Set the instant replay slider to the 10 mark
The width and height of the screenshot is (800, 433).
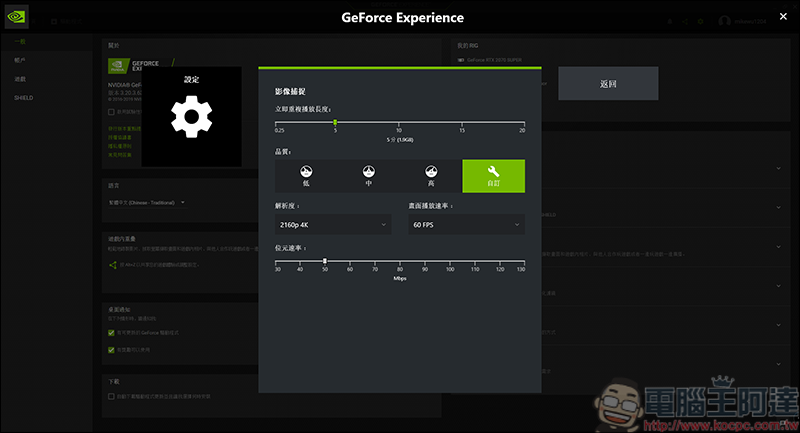click(x=399, y=122)
